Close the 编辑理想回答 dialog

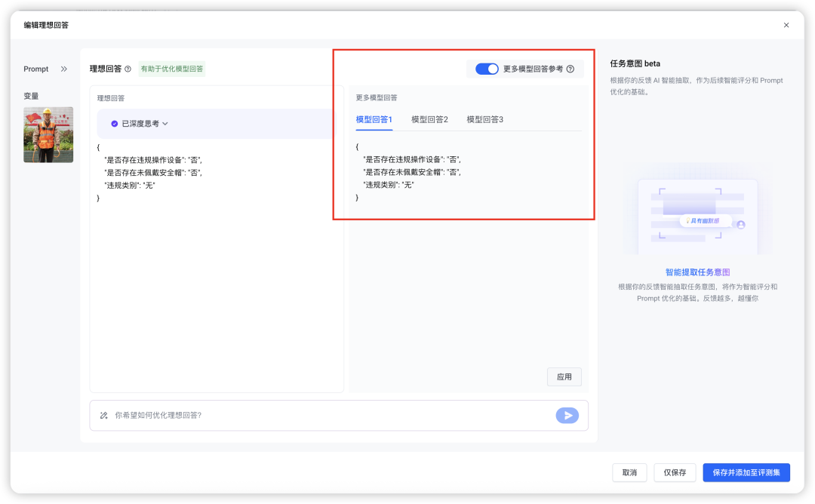786,25
